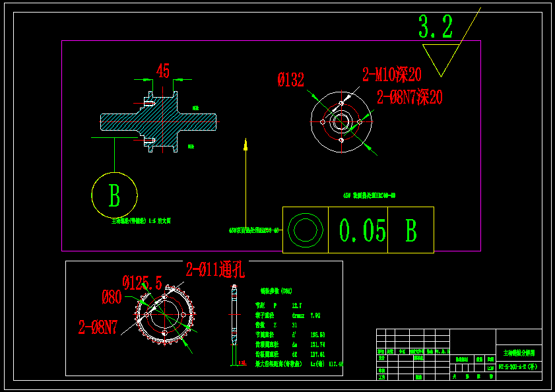
Task: Click the "131.74" tip diameter value
Action: 317,344
